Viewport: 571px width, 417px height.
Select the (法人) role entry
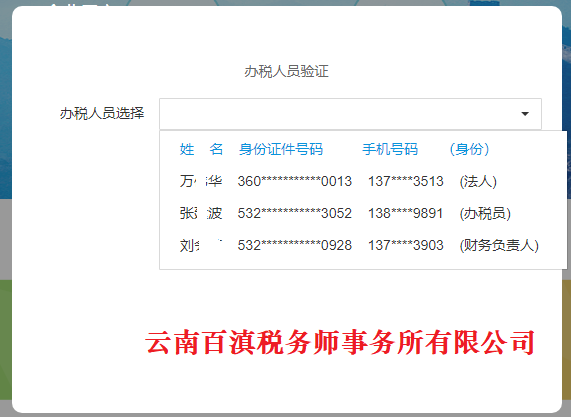point(478,181)
